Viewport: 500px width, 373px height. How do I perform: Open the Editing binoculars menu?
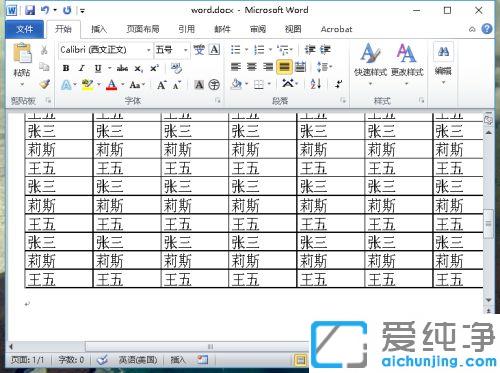click(x=443, y=62)
